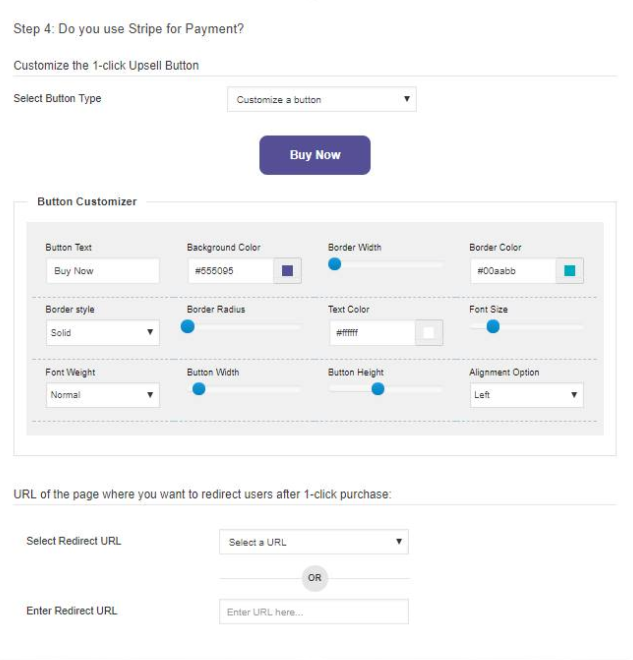Open the white Text Color swatch
The image size is (633, 660).
429,333
